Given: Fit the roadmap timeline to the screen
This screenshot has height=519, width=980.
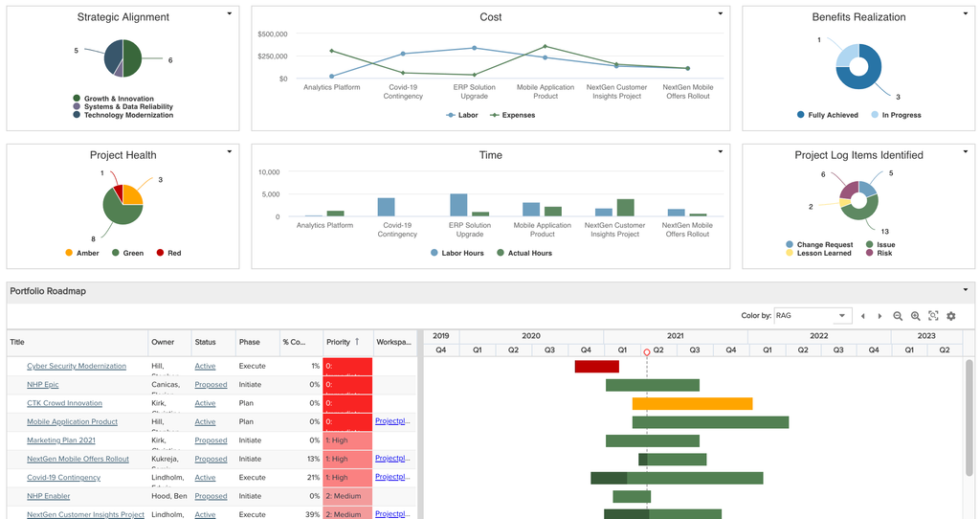Looking at the screenshot, I should tap(933, 316).
